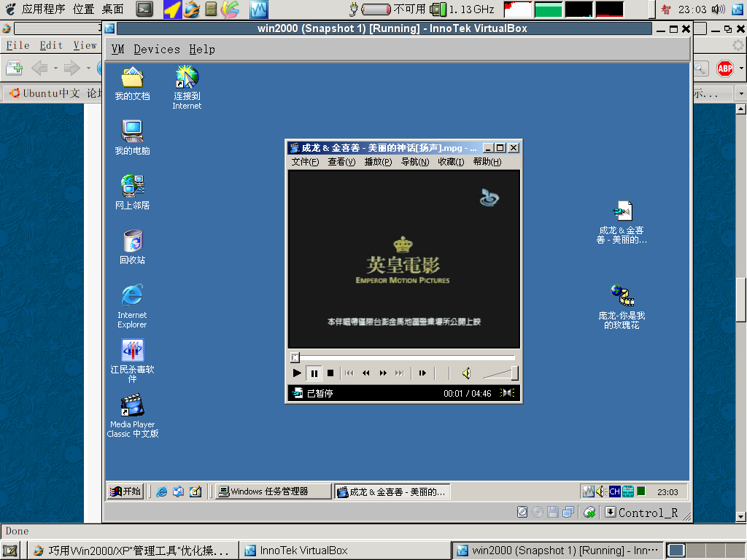
Task: Open the 应用程序 Applications menu
Action: [x=43, y=9]
